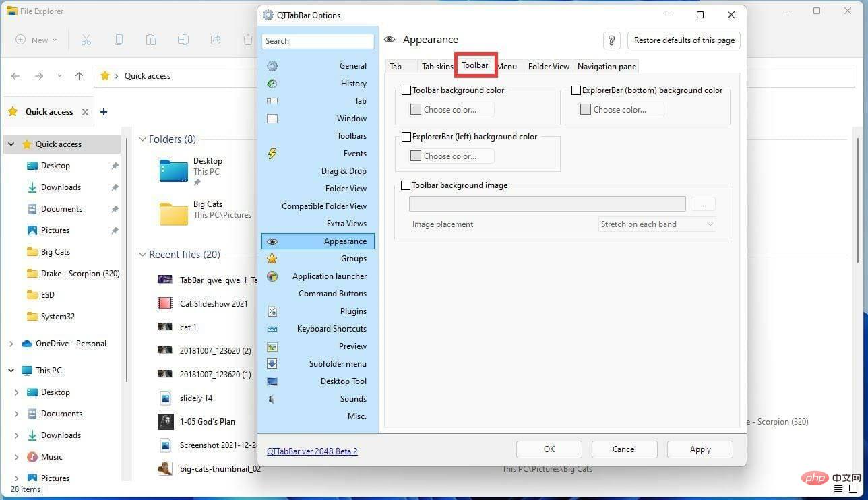Switch to the Menu tab
This screenshot has height=500, width=868.
tap(507, 67)
